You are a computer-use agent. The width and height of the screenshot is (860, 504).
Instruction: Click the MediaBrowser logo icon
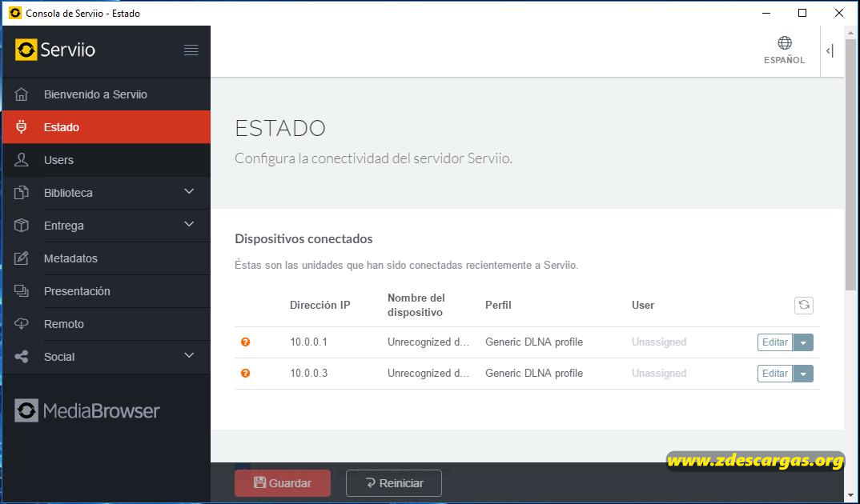(x=26, y=410)
